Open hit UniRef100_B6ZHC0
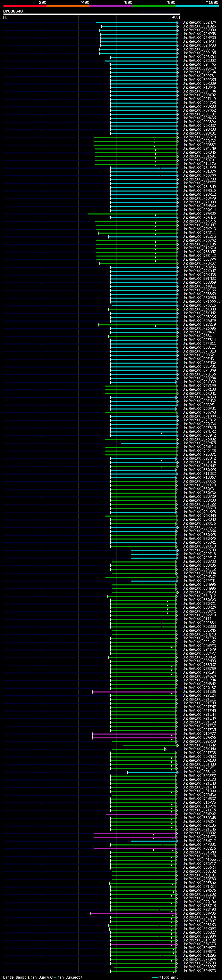This screenshot has width=222, height=980. [199, 23]
